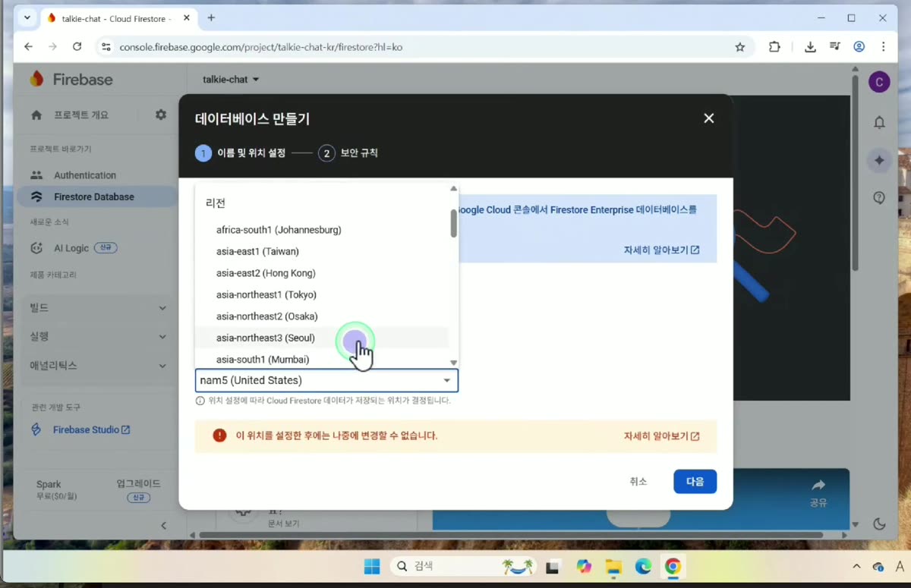Image resolution: width=911 pixels, height=588 pixels.
Task: Open the Copilot taskbar icon
Action: pyautogui.click(x=583, y=567)
